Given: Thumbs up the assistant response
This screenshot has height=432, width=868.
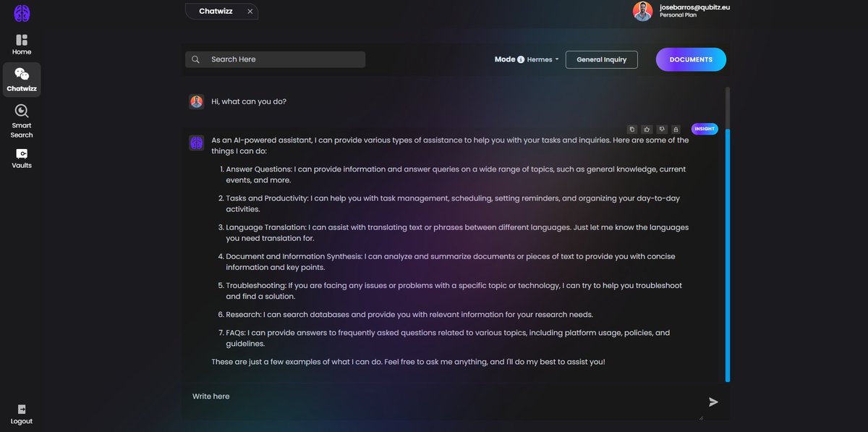Looking at the screenshot, I should point(647,129).
